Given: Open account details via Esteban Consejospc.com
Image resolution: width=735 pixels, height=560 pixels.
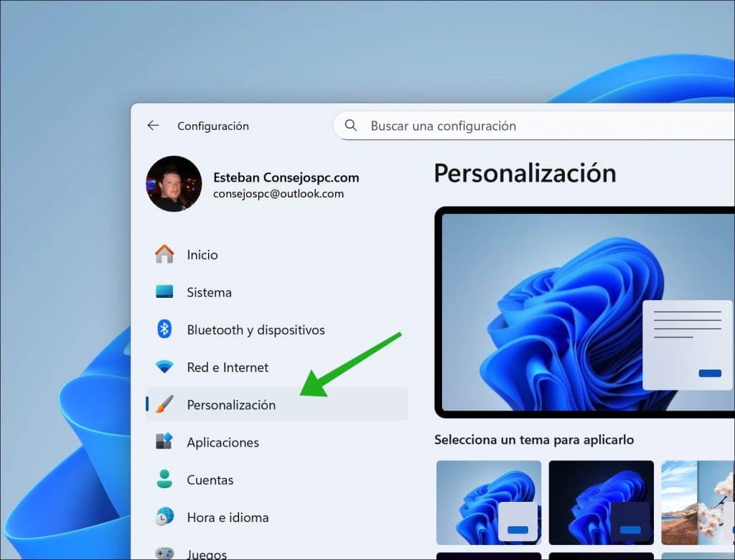Looking at the screenshot, I should point(286,177).
